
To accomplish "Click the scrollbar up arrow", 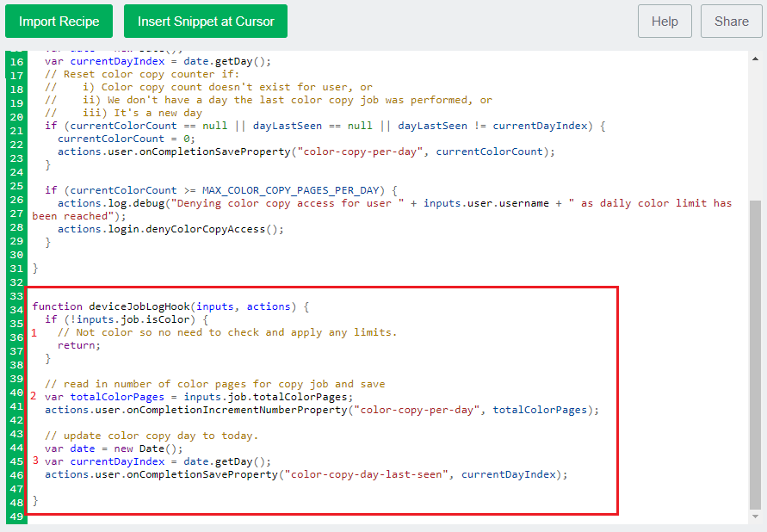I will 755,59.
